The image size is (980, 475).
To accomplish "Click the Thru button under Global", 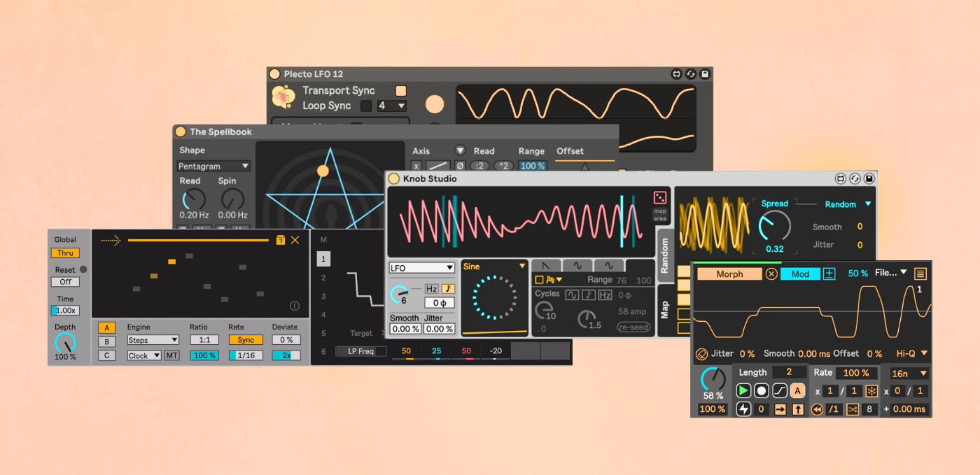I will (65, 253).
